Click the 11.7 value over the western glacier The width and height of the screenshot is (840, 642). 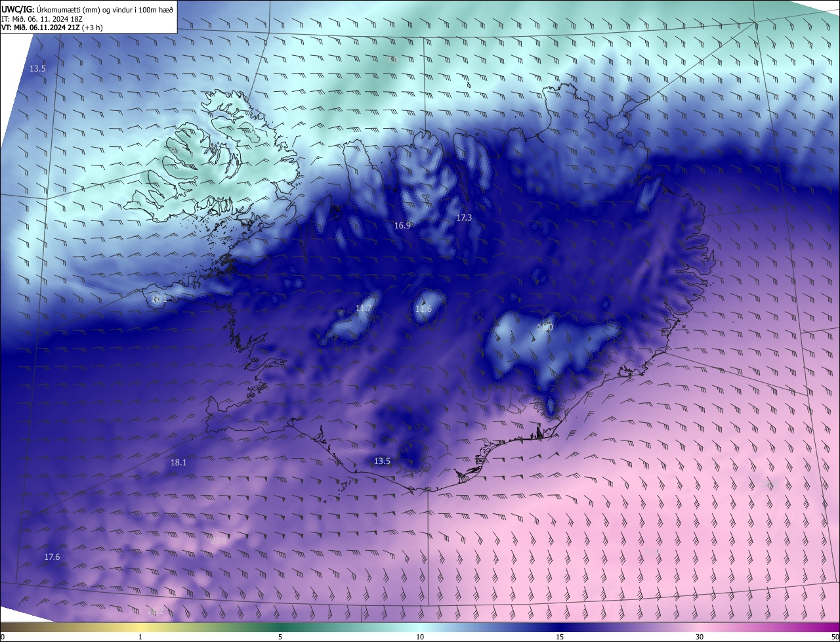pyautogui.click(x=364, y=309)
